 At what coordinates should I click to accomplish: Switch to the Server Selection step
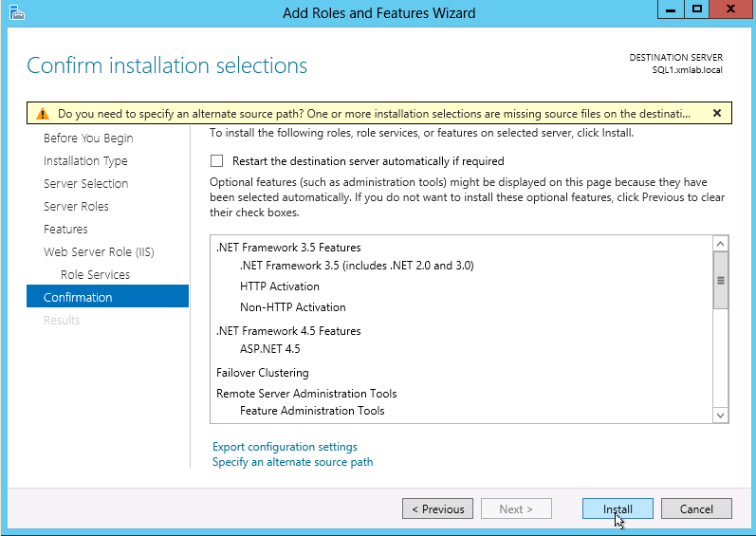click(x=85, y=184)
